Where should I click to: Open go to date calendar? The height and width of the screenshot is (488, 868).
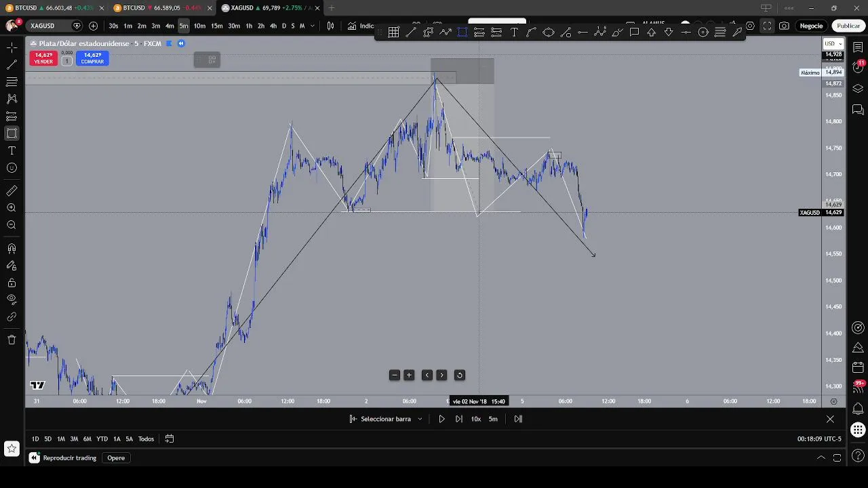tap(170, 439)
